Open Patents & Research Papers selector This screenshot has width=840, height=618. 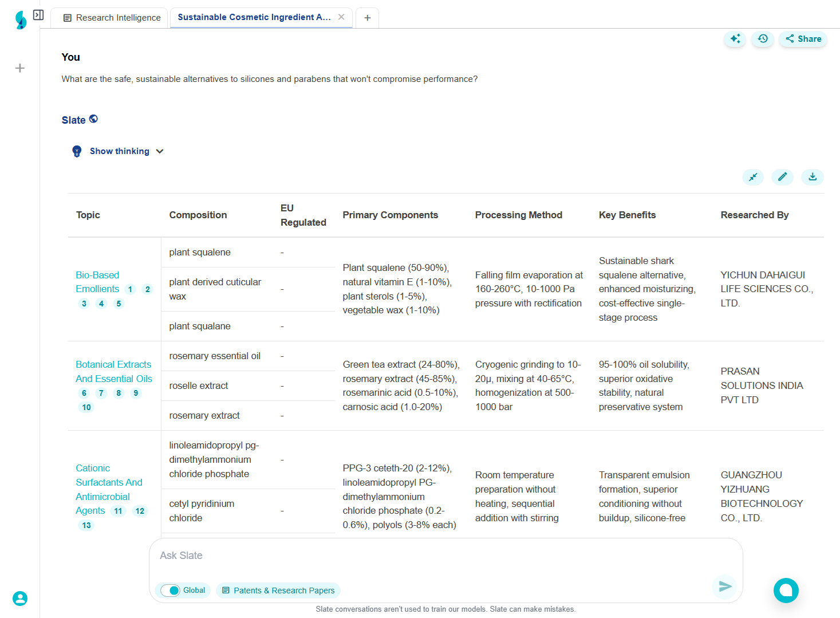pos(278,591)
